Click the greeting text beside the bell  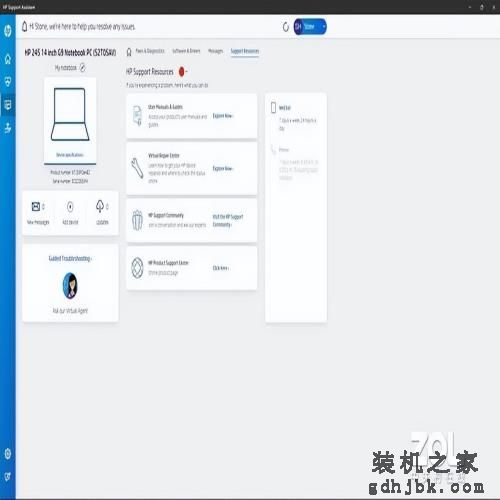click(x=82, y=27)
